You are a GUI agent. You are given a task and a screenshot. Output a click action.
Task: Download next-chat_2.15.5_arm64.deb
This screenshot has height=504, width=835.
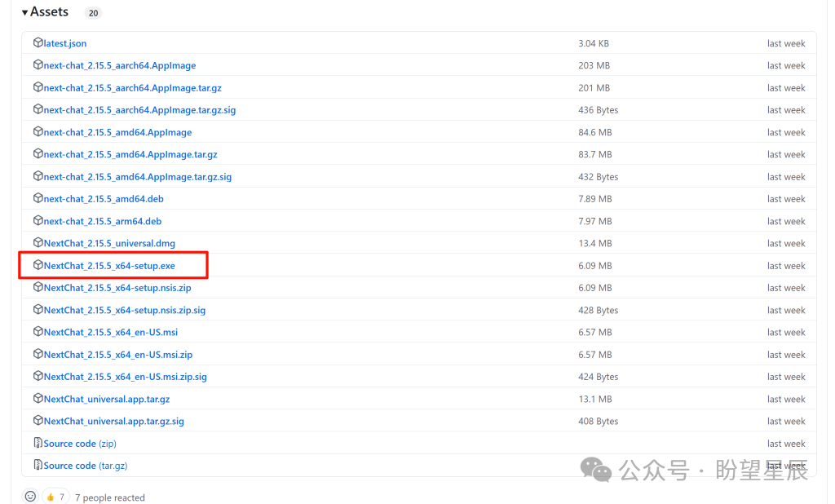pyautogui.click(x=103, y=221)
